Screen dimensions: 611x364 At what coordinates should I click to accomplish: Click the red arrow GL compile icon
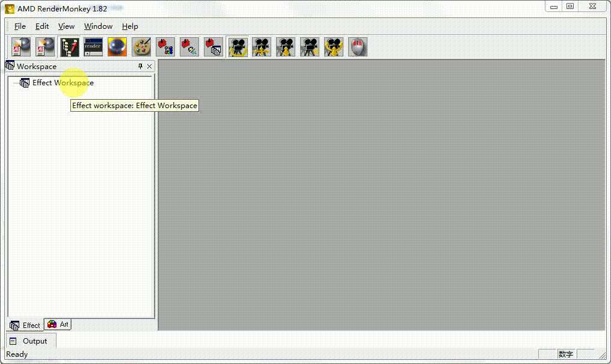coord(189,47)
